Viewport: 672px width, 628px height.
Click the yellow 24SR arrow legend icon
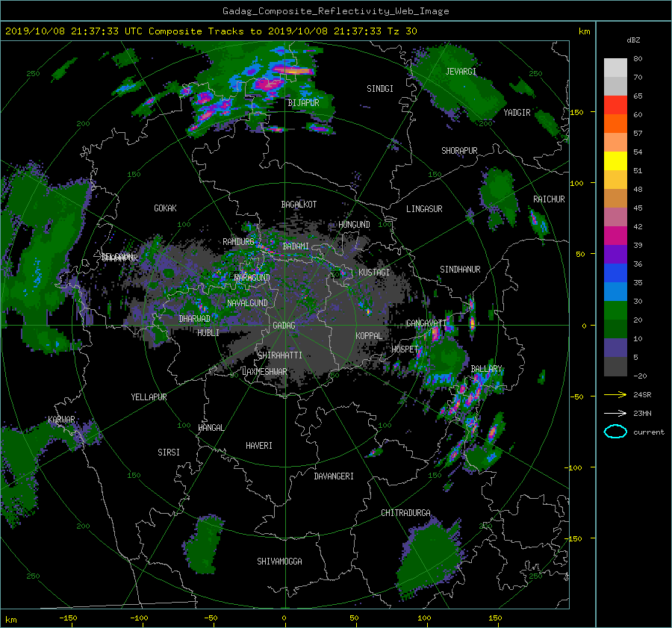[x=615, y=394]
